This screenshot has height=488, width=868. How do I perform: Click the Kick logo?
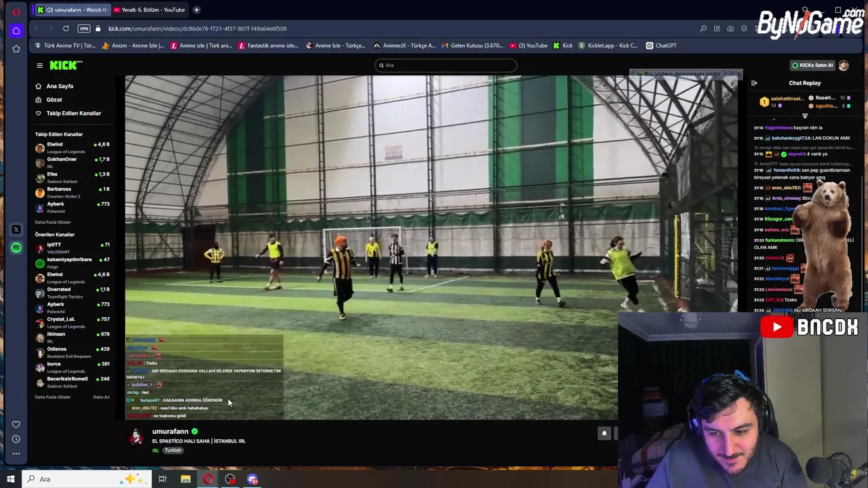click(x=66, y=65)
